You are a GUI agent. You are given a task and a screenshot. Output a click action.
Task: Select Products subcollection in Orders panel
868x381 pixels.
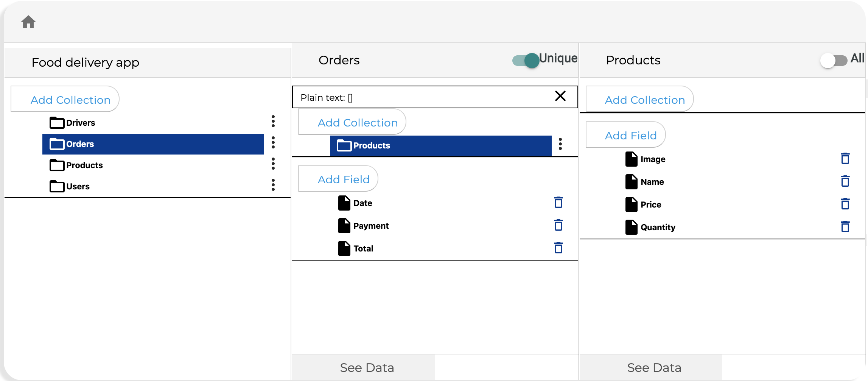(x=441, y=146)
